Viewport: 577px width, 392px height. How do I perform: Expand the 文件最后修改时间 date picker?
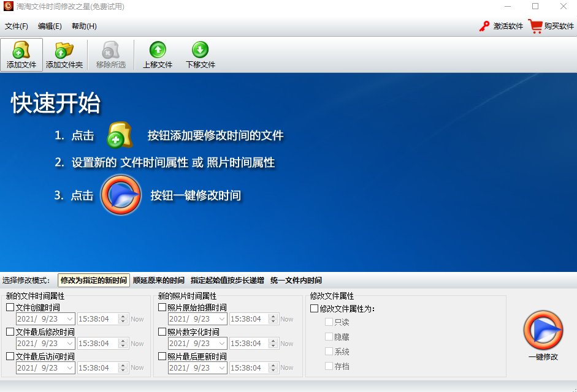pyautogui.click(x=69, y=343)
